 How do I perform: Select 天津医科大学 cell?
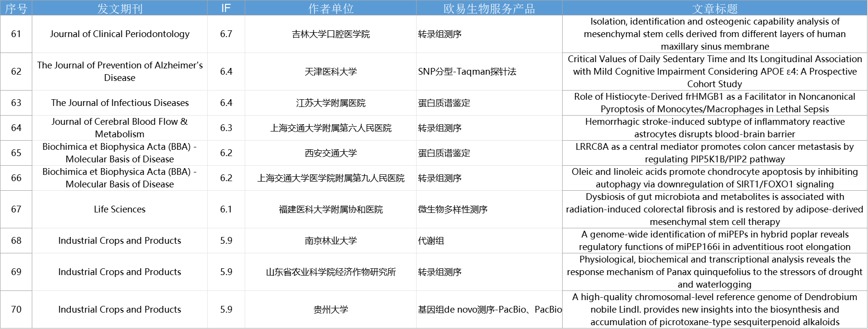[x=330, y=72]
